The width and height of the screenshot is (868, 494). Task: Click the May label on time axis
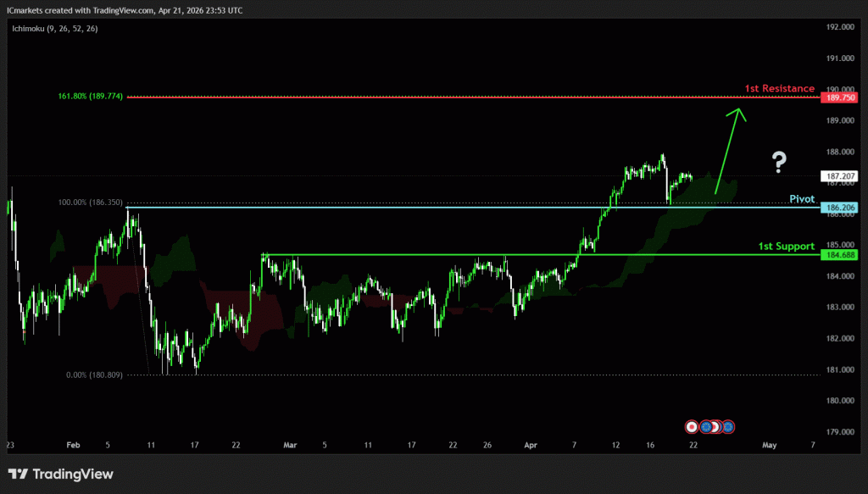[x=769, y=444]
